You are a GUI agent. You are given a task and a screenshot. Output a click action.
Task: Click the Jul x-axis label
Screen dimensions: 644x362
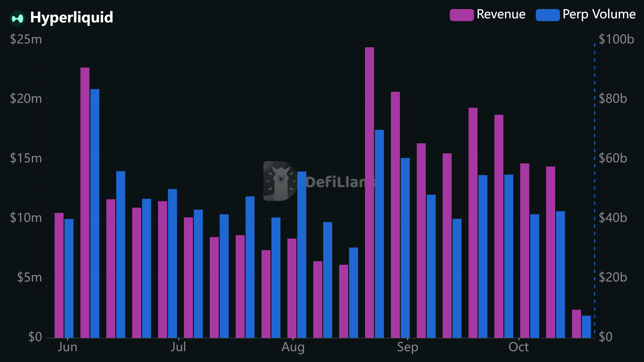178,347
